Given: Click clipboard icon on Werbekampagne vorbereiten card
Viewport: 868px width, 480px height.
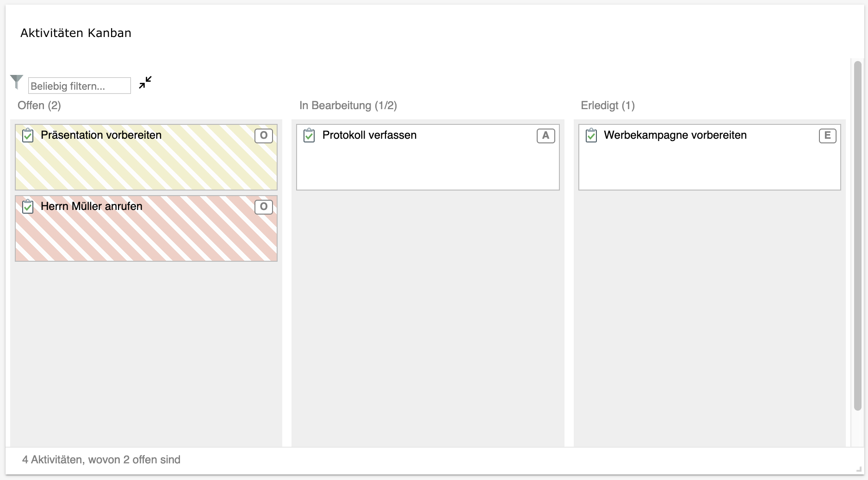Looking at the screenshot, I should coord(591,135).
